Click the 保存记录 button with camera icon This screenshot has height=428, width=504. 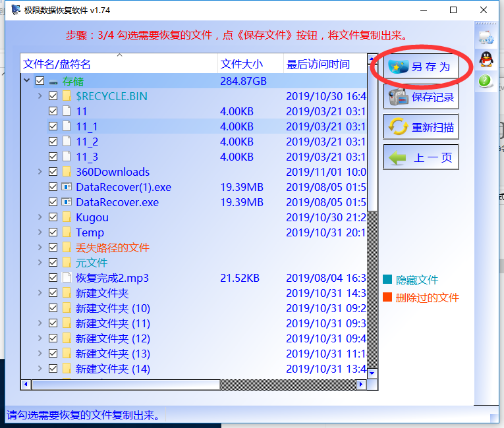[421, 97]
